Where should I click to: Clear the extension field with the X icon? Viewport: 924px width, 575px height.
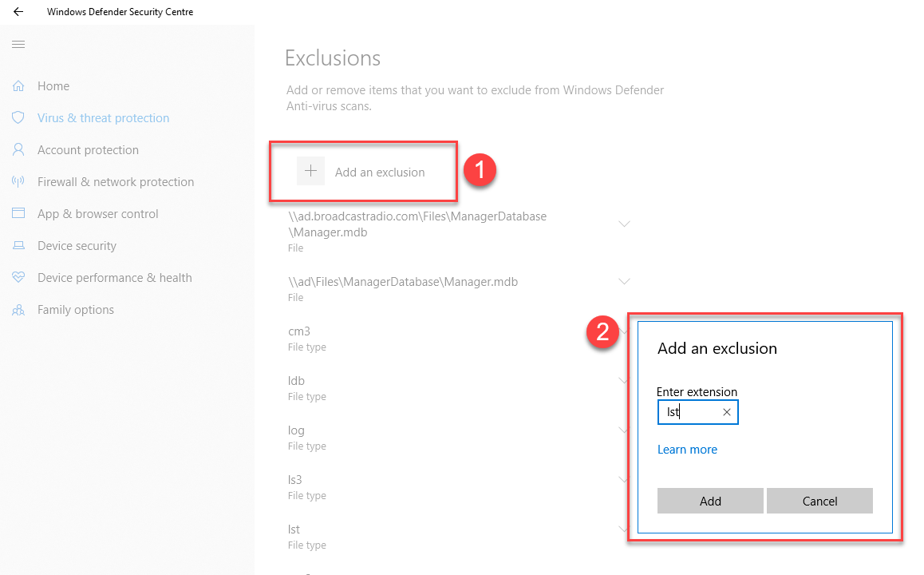click(x=727, y=412)
